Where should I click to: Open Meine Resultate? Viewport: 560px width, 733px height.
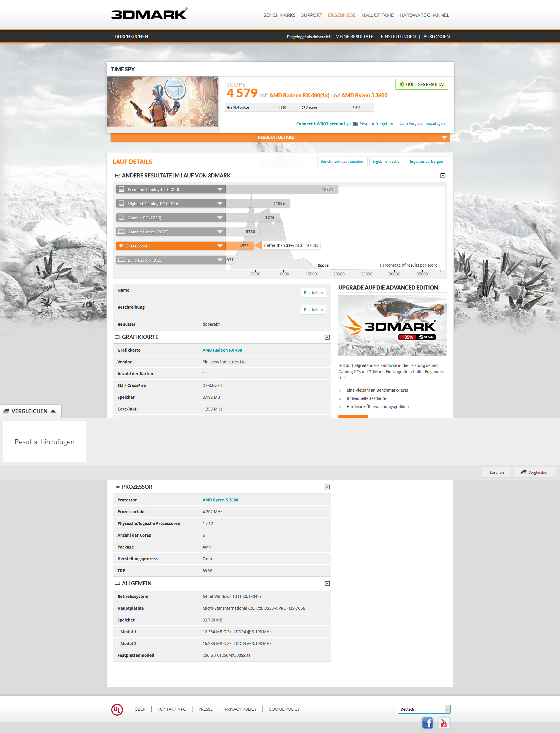click(354, 37)
